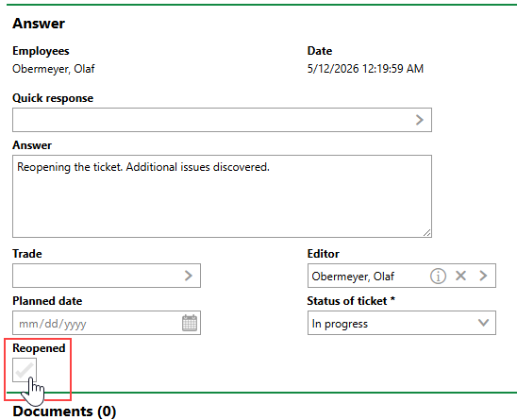Open the Planned date calendar picker

click(x=190, y=323)
